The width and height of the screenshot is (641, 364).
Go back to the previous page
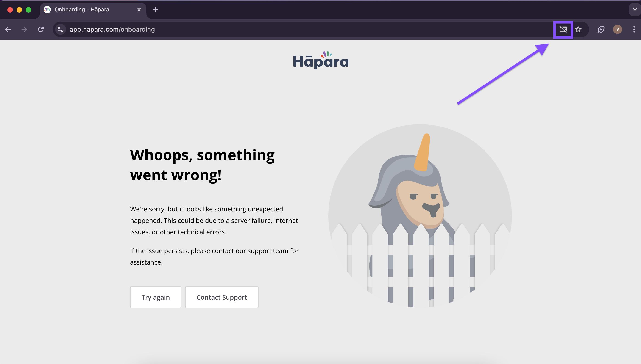click(x=8, y=30)
